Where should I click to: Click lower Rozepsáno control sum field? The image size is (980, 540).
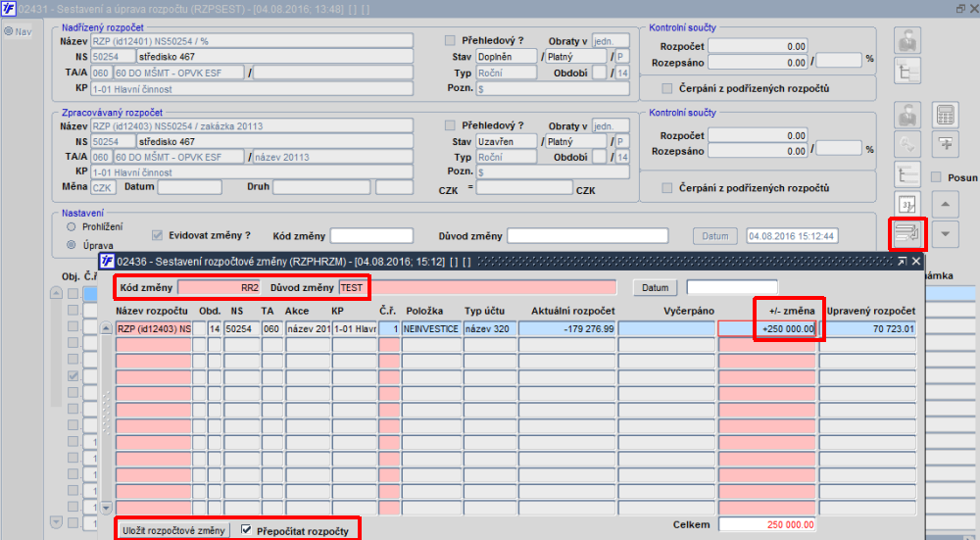coord(758,151)
